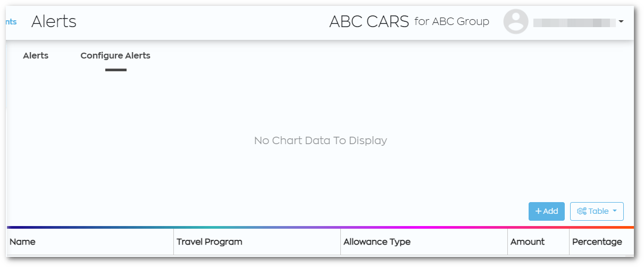Click the ABC CARS organization title
The width and height of the screenshot is (644, 267).
click(x=369, y=21)
